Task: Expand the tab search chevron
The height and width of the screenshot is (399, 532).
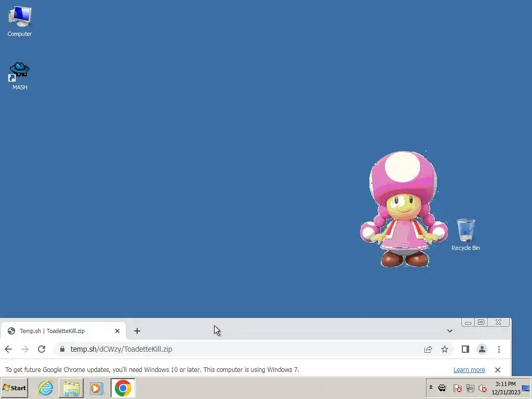Action: tap(449, 331)
